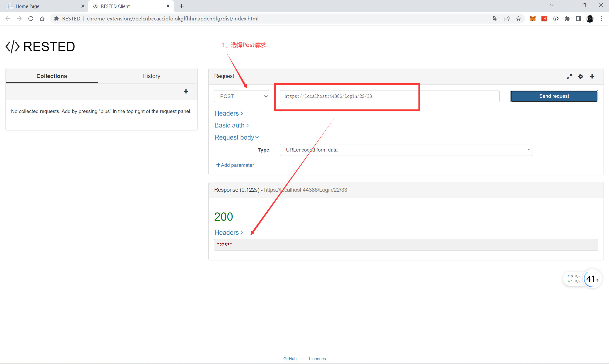The image size is (609, 364).
Task: Click the MetaMask fox extension icon
Action: point(532,19)
